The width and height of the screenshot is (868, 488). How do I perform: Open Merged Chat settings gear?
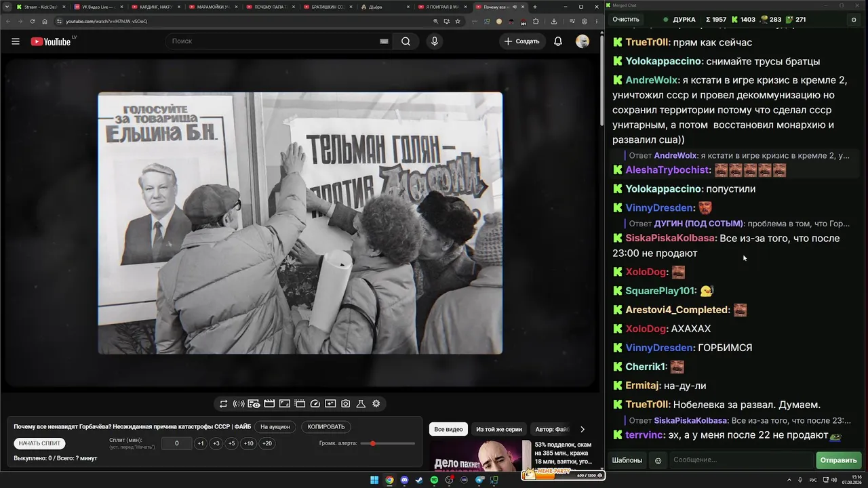pyautogui.click(x=854, y=20)
